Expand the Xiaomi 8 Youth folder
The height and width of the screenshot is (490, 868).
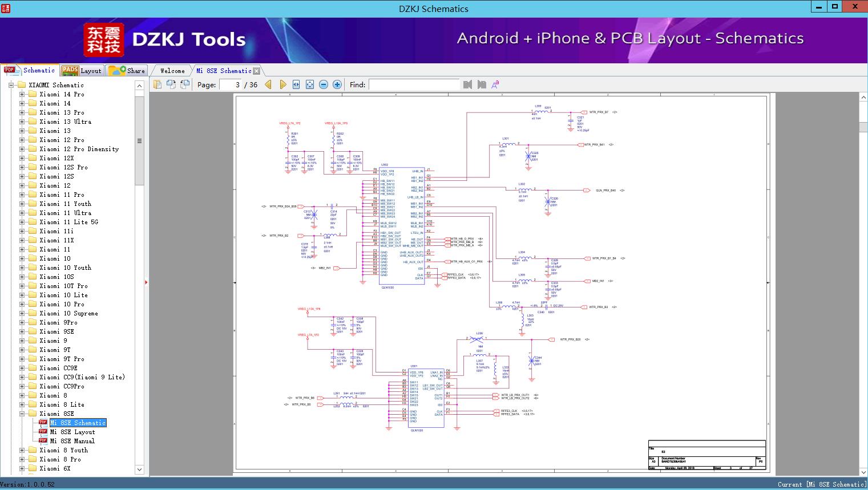[22, 450]
